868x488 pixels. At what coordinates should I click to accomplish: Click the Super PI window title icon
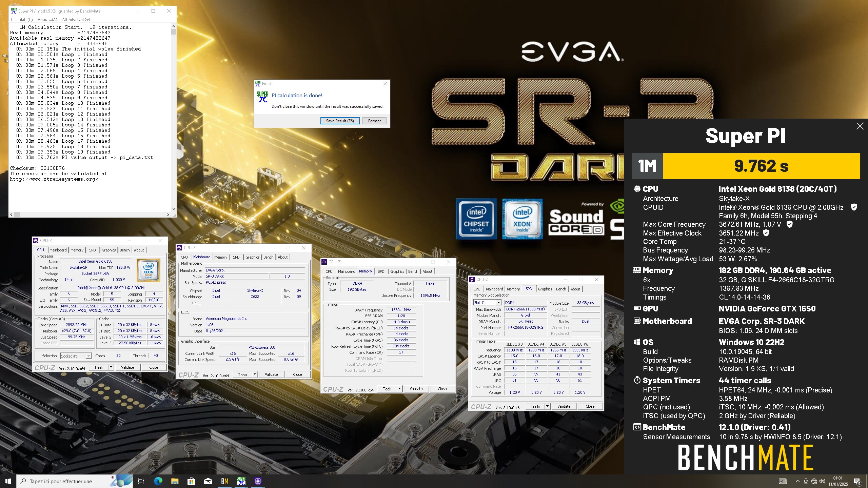pyautogui.click(x=14, y=11)
